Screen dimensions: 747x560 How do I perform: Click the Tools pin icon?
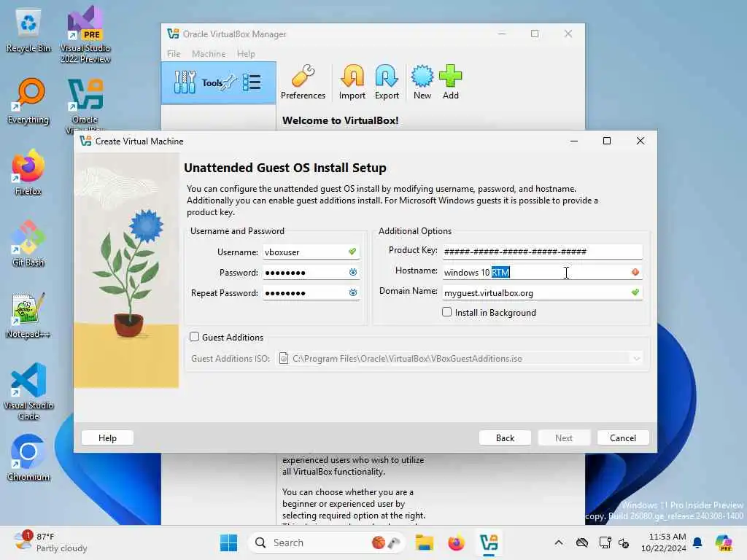click(229, 82)
